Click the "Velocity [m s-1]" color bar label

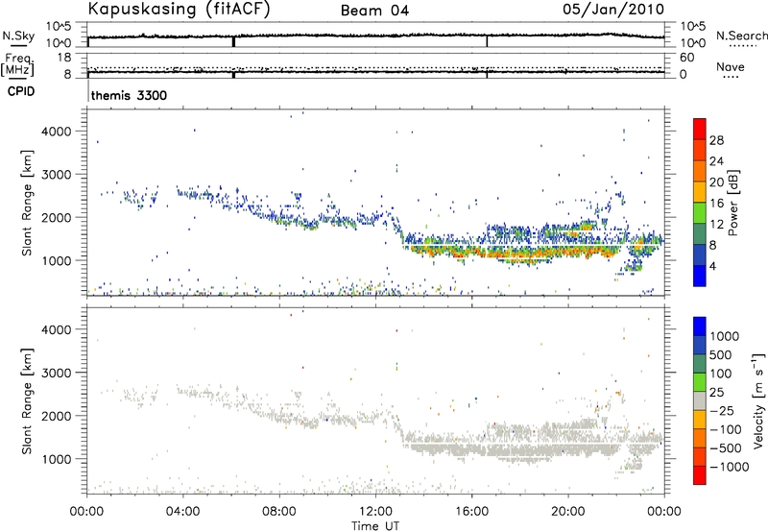tap(758, 400)
